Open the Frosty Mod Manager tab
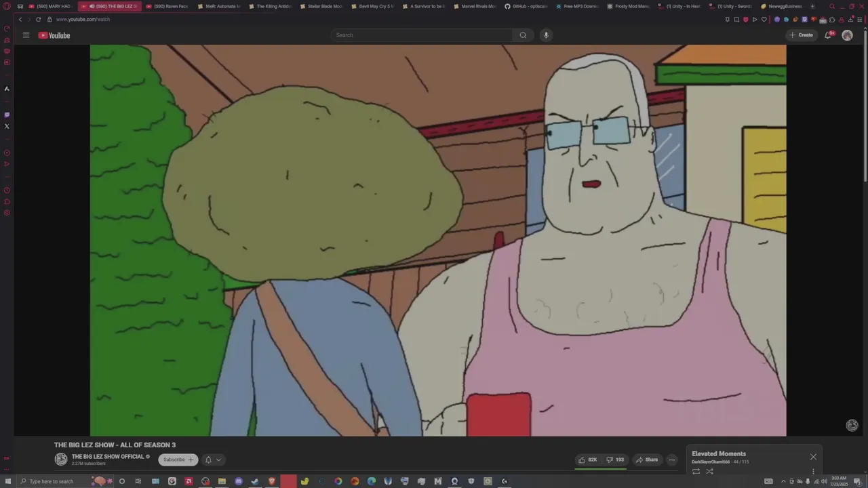868x488 pixels. coord(628,6)
